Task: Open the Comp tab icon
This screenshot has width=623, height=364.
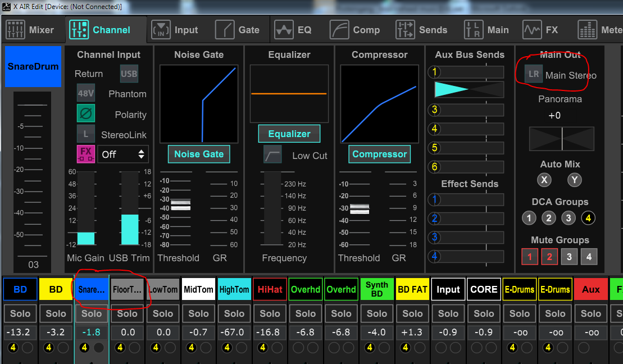Action: (339, 30)
